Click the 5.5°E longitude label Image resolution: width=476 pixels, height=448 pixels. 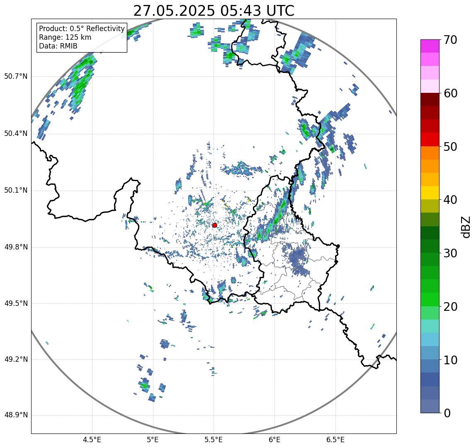click(214, 440)
